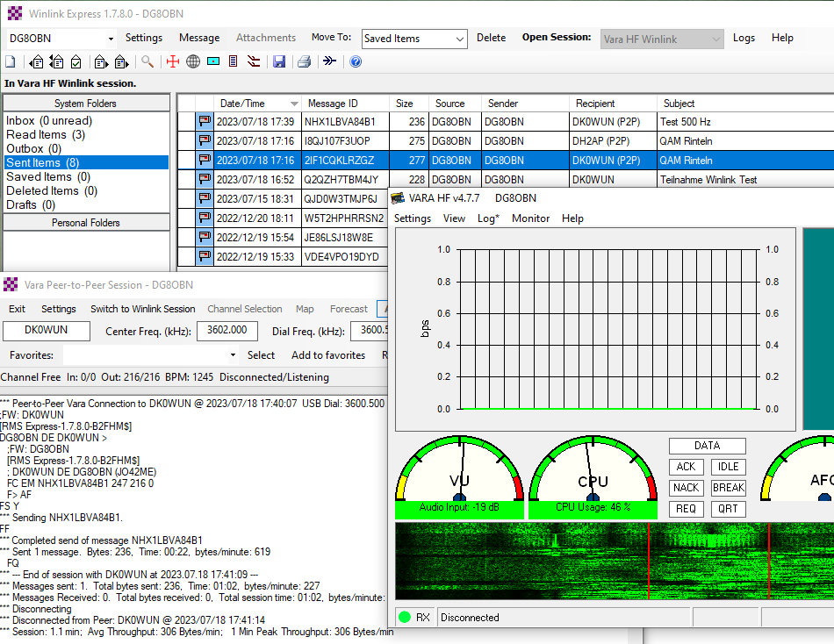
Task: Click the Reply envelope icon in Winlink toolbar
Action: [x=36, y=61]
